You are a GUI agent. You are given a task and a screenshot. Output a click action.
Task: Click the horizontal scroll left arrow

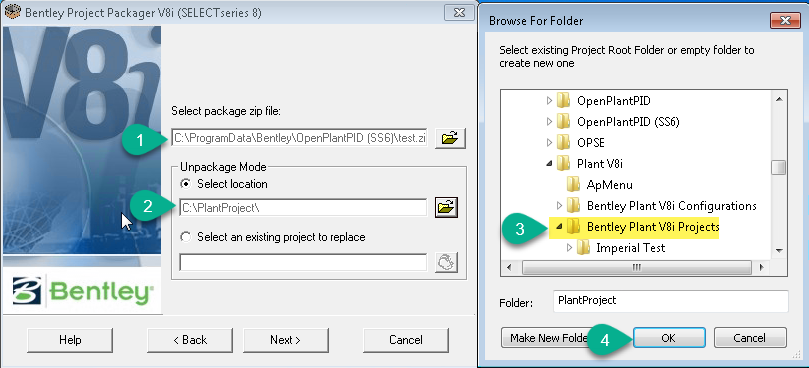[509, 268]
